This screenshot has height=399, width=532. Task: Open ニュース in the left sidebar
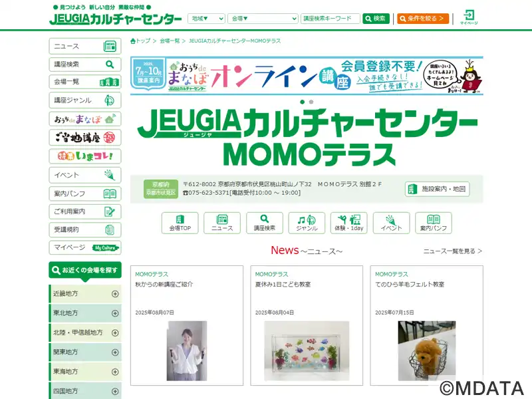tap(85, 46)
